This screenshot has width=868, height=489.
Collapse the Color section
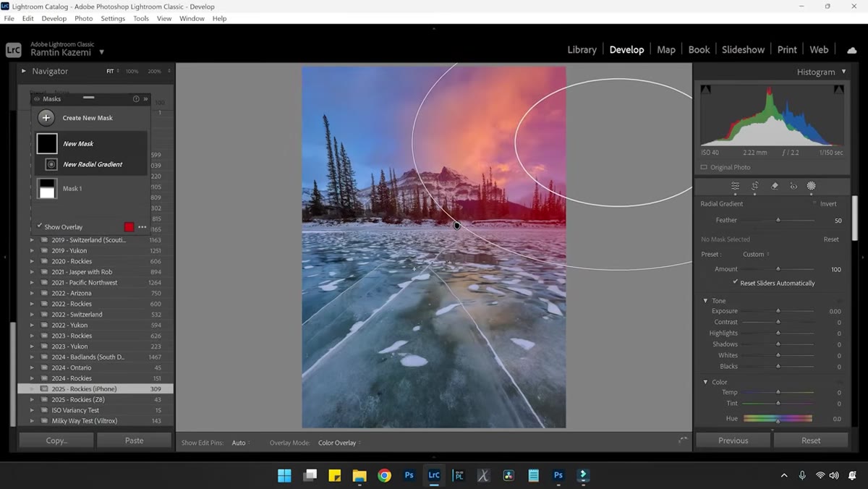click(706, 382)
